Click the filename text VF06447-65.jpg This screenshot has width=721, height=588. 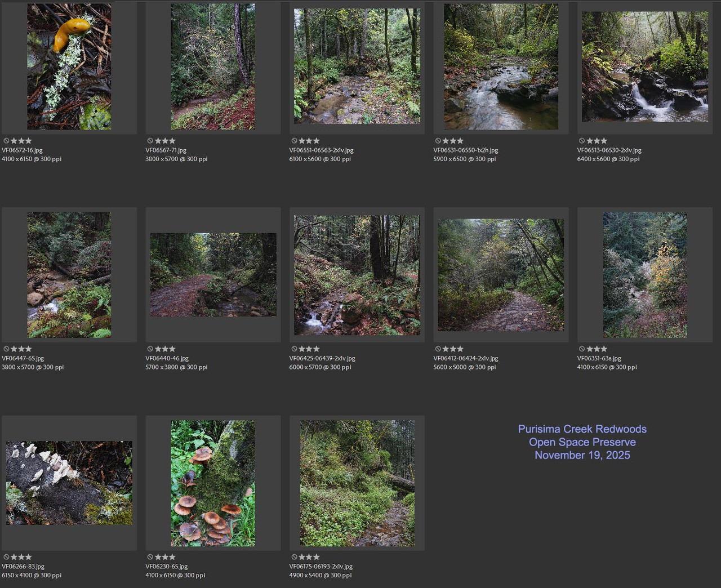[x=23, y=358]
